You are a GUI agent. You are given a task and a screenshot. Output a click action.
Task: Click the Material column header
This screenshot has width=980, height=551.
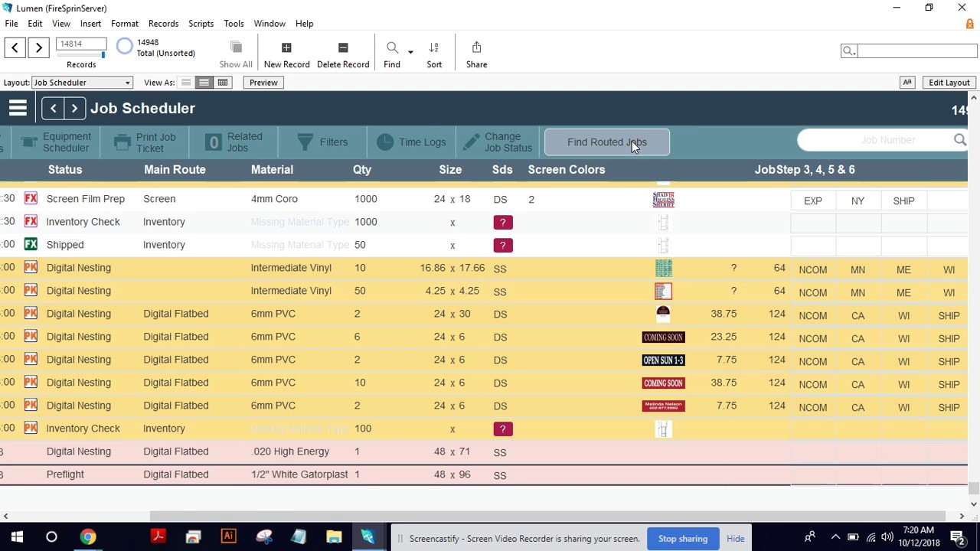coord(272,170)
